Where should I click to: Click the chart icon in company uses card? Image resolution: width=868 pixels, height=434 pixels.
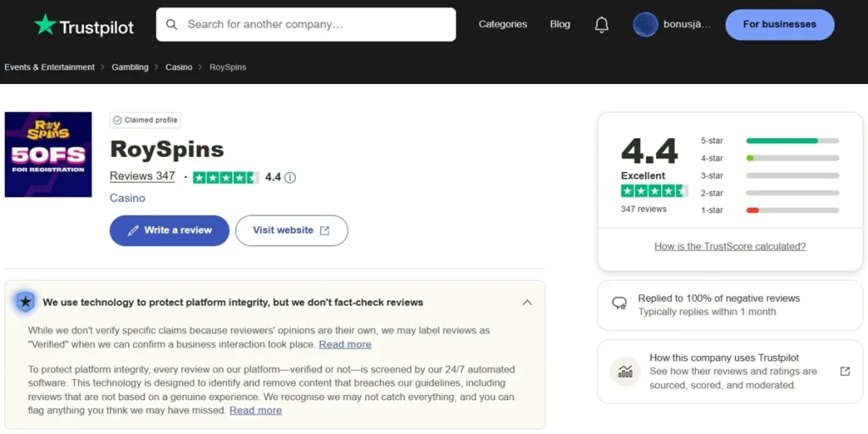[x=625, y=371]
